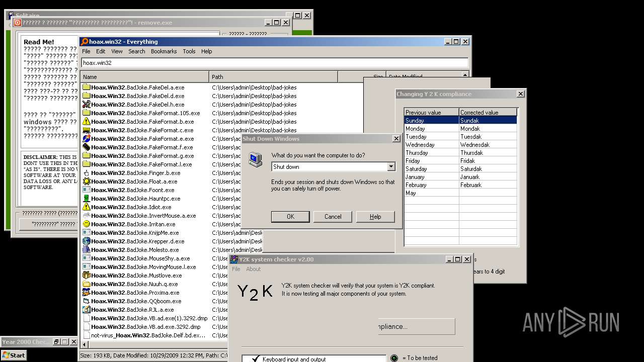Viewport: 644px width, 362px height.
Task: Select the Sunday row in compliance table
Action: tap(460, 121)
